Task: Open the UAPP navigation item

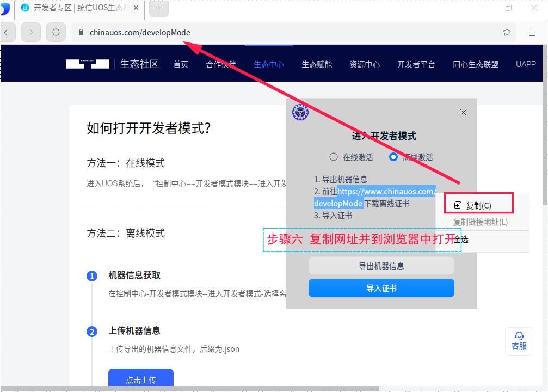Action: pyautogui.click(x=526, y=64)
